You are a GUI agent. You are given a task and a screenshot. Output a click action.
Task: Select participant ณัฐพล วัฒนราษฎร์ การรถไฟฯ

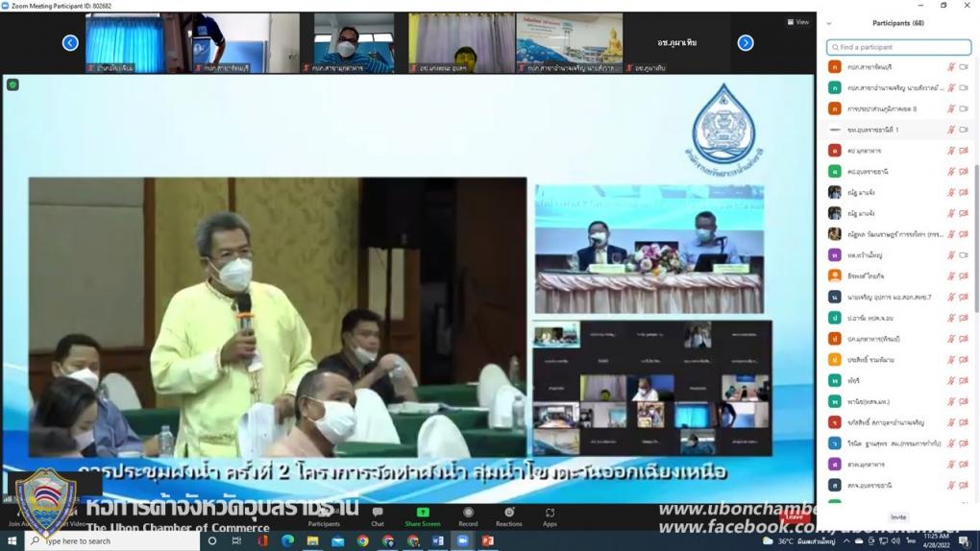click(898, 234)
